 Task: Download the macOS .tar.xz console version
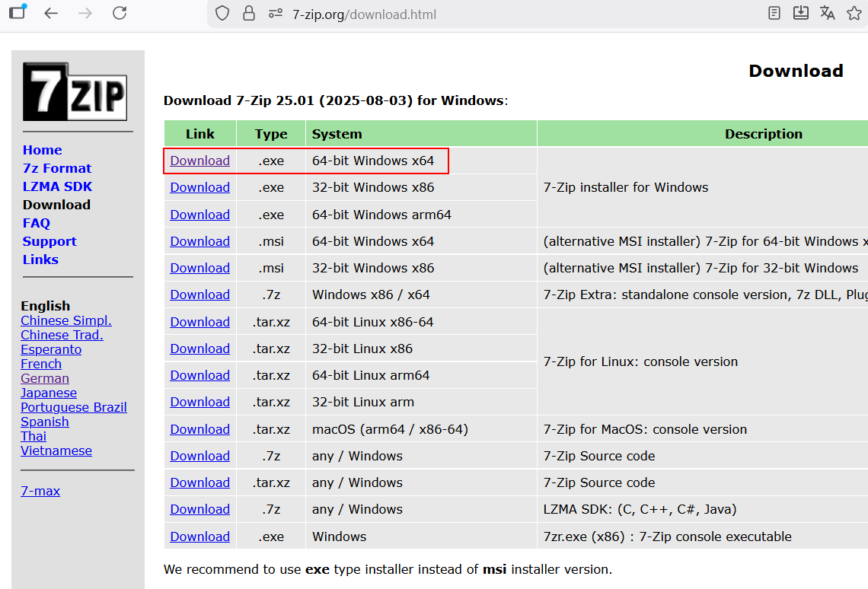tap(199, 429)
